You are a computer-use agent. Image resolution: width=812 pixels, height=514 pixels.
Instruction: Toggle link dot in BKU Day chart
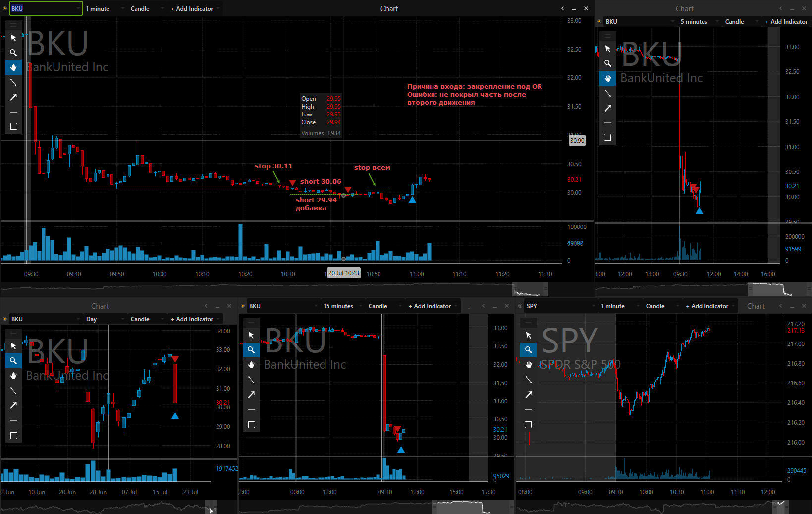click(x=5, y=319)
